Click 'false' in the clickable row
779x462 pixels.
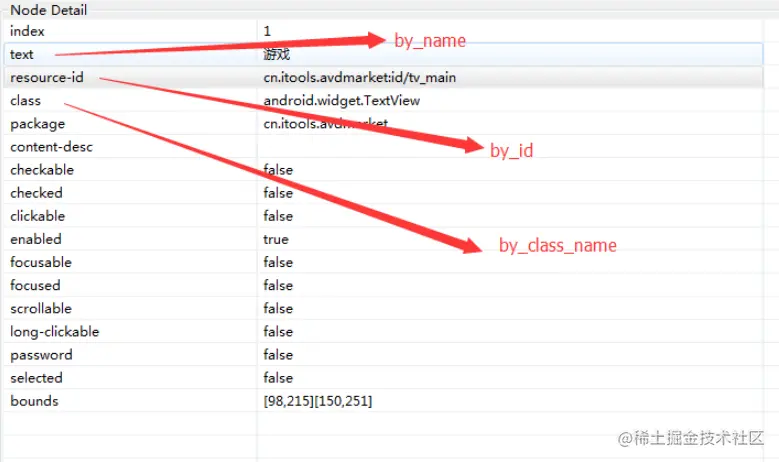click(278, 216)
